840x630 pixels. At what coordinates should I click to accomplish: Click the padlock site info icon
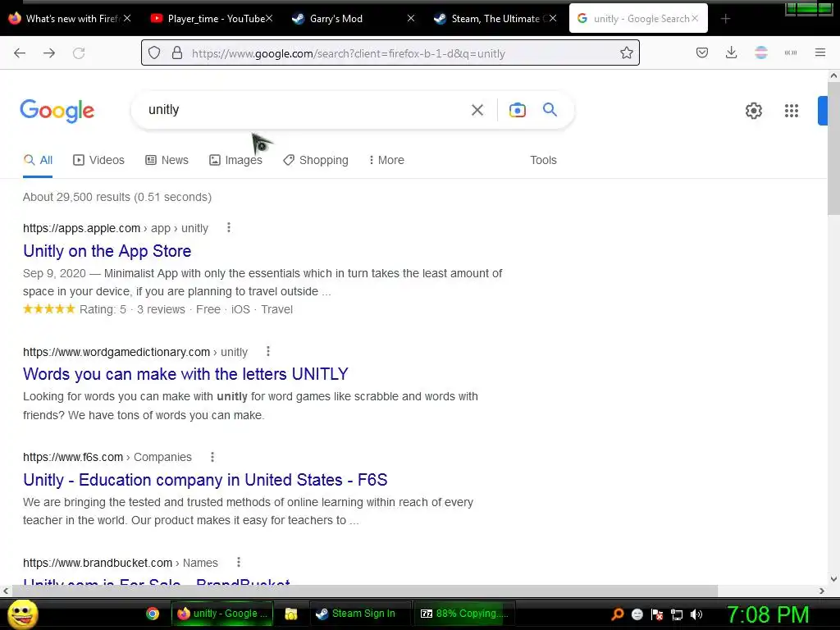(x=177, y=53)
